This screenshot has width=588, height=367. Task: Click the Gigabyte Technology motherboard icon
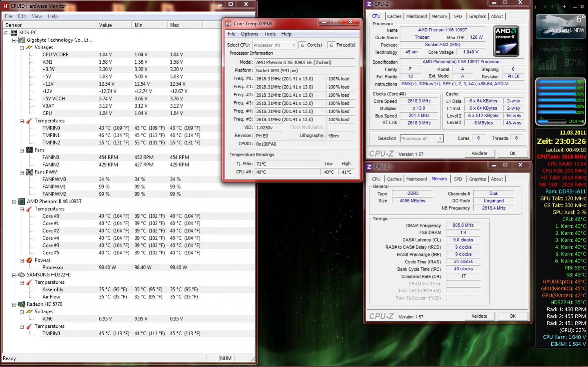(22, 40)
